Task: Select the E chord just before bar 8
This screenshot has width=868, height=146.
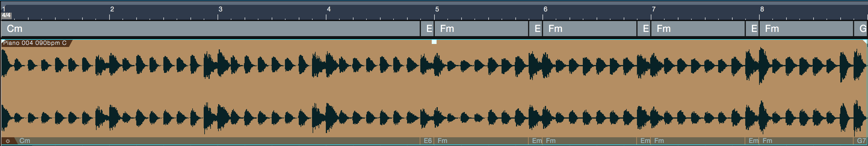Action: pos(752,29)
